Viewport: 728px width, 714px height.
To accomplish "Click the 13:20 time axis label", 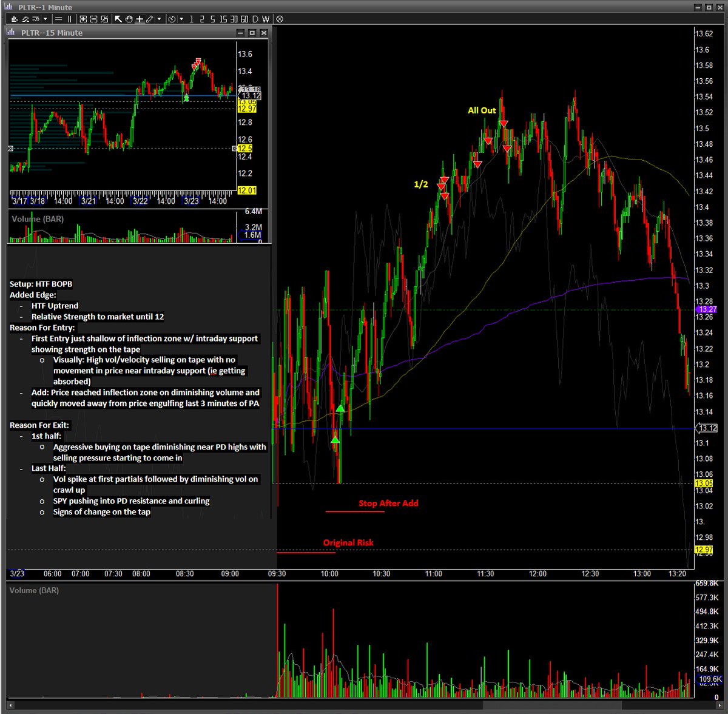I will click(x=677, y=574).
